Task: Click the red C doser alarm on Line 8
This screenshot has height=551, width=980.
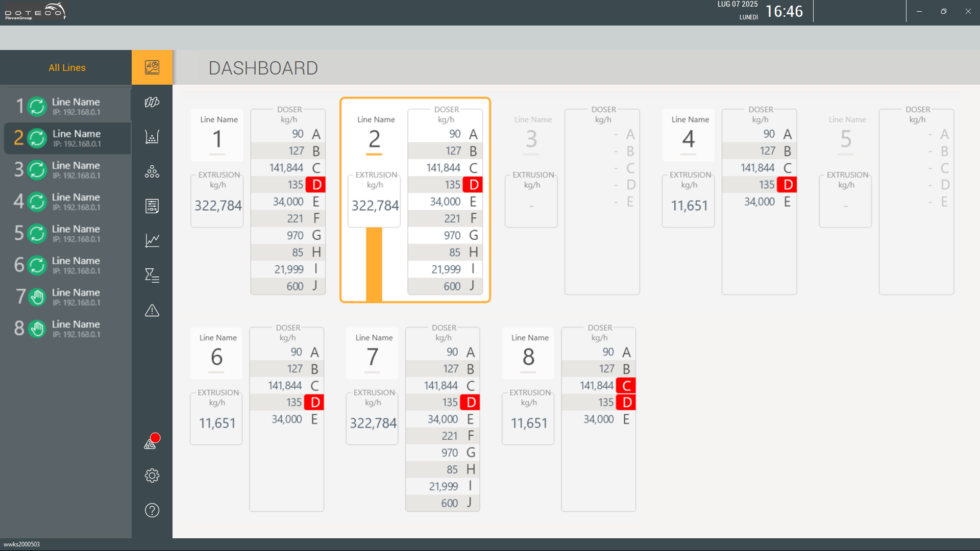Action: [626, 386]
